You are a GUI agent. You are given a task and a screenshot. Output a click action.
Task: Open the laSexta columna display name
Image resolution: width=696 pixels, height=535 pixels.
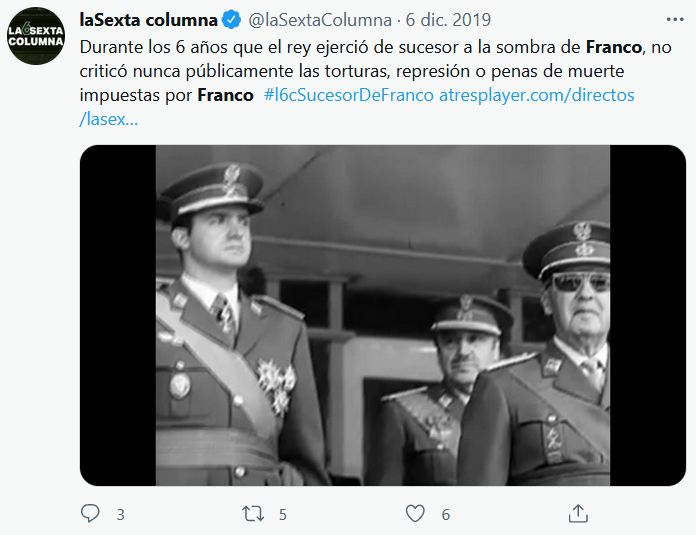[148, 20]
